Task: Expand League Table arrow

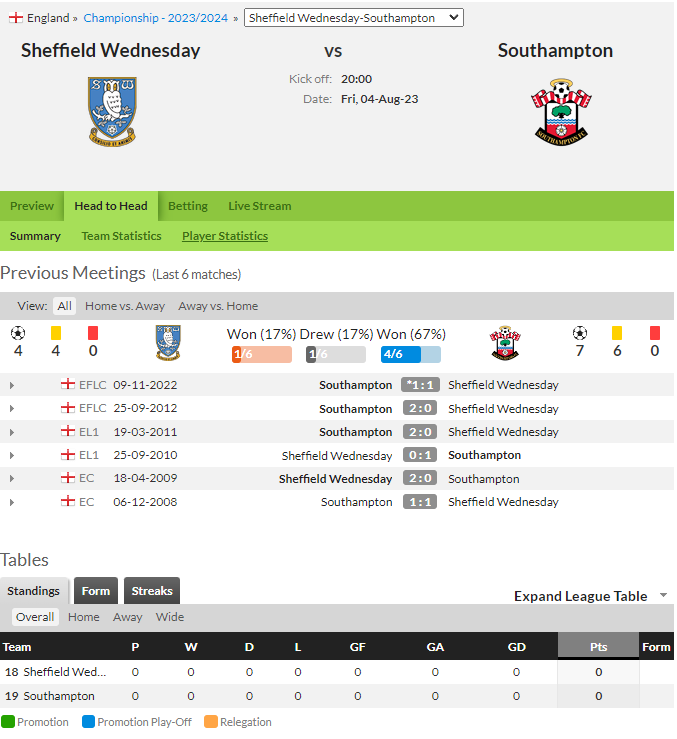Action: (x=663, y=595)
